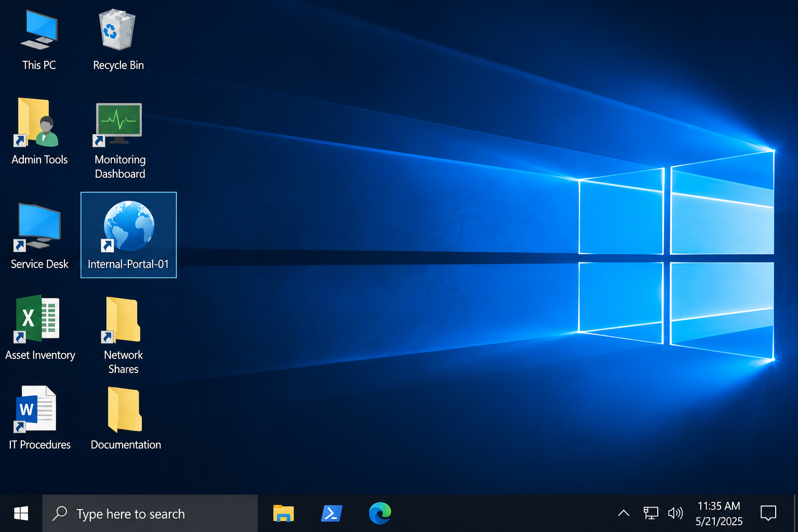Open the Action Center notifications icon

tap(768, 513)
